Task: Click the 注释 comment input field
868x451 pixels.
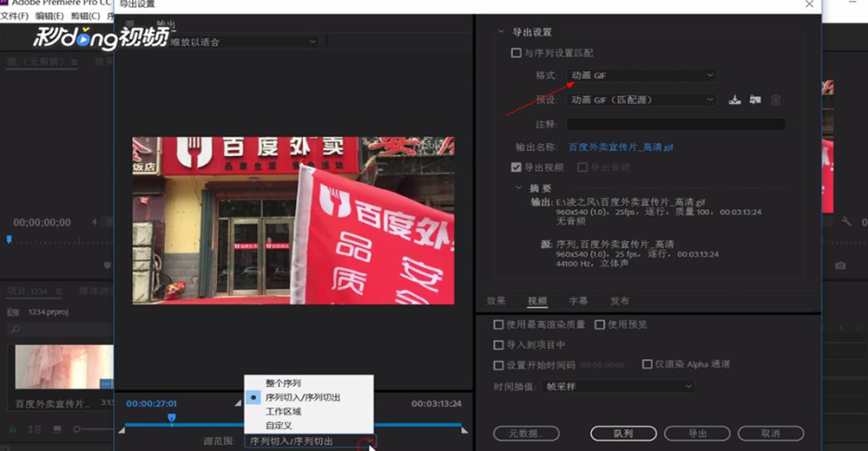Action: (676, 124)
